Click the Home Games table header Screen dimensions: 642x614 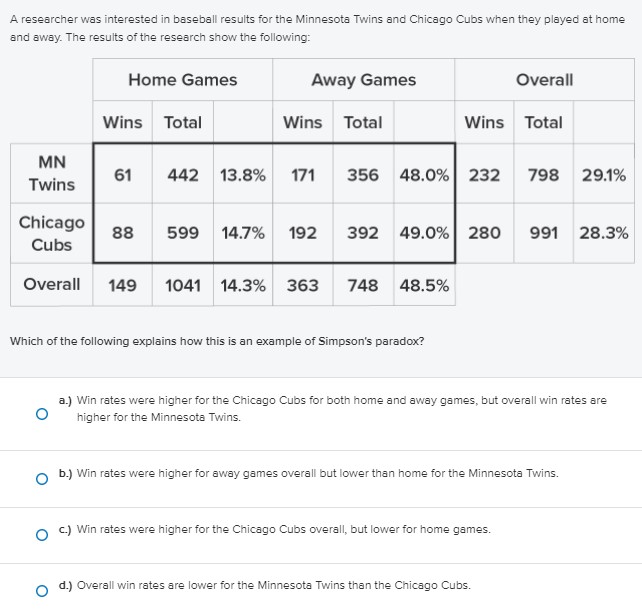[x=183, y=80]
